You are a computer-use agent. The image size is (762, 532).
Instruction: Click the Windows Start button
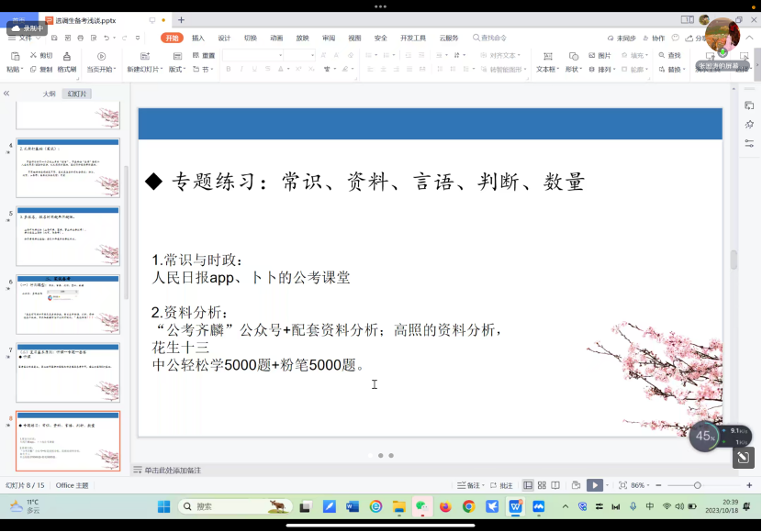(163, 506)
